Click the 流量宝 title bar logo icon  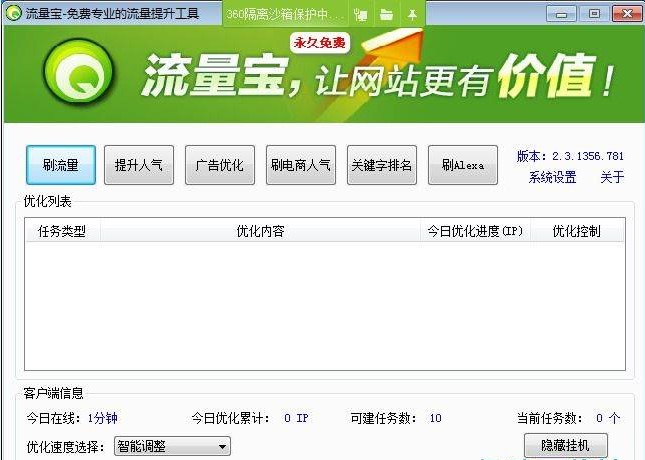14,14
